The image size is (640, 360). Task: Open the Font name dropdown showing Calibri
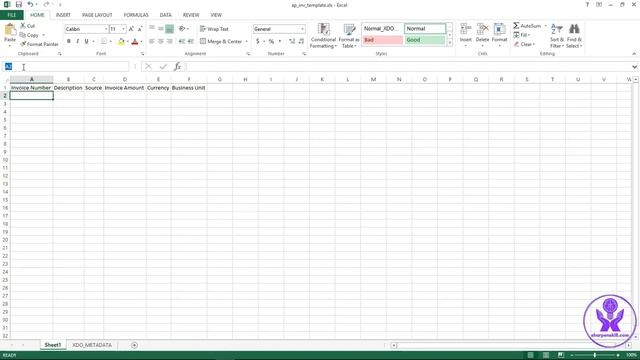(x=106, y=29)
